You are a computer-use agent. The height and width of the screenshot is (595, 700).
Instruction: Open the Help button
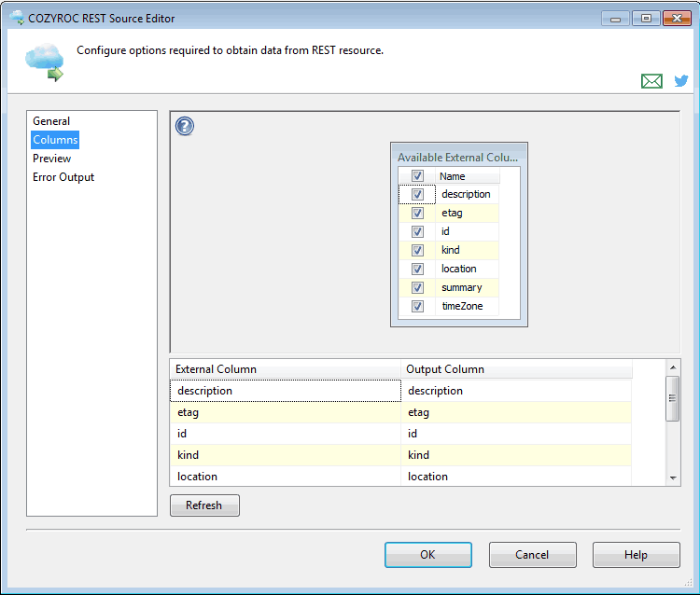(637, 555)
